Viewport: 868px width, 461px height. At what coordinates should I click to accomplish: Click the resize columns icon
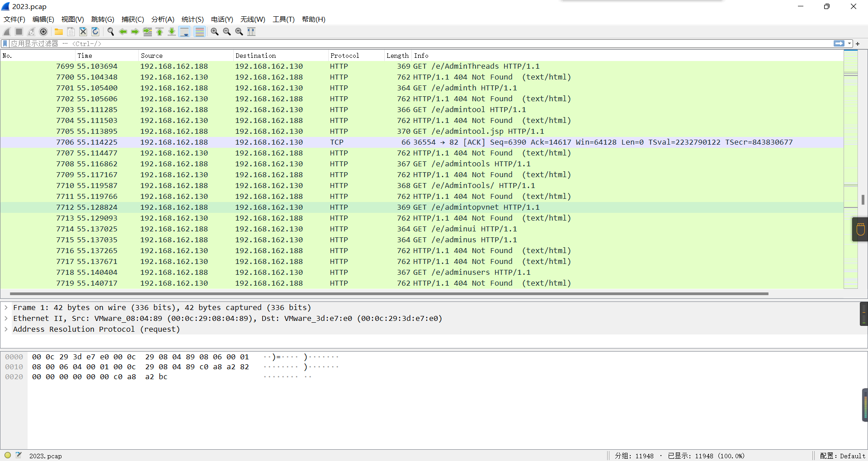point(251,32)
